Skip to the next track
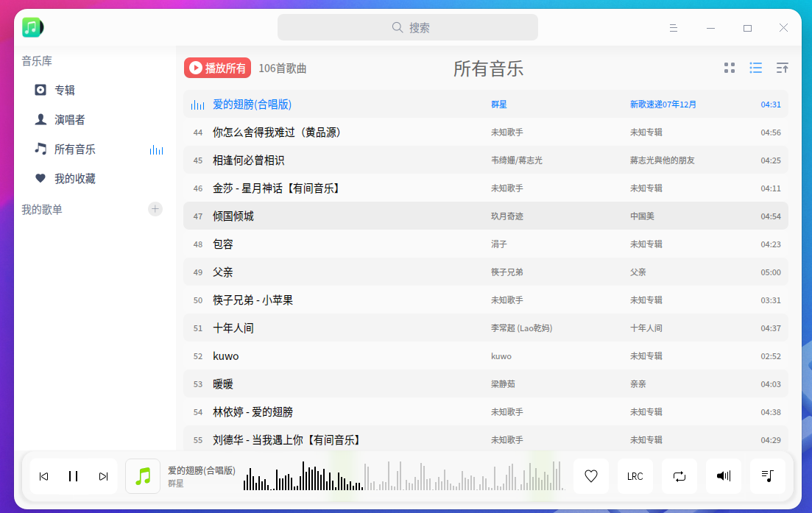The image size is (812, 513). click(103, 476)
